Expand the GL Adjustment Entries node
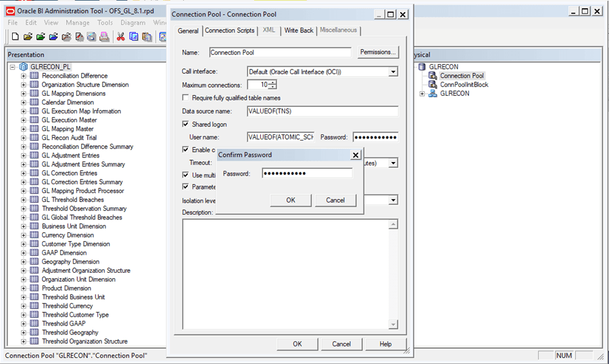609x364 pixels. tap(24, 155)
